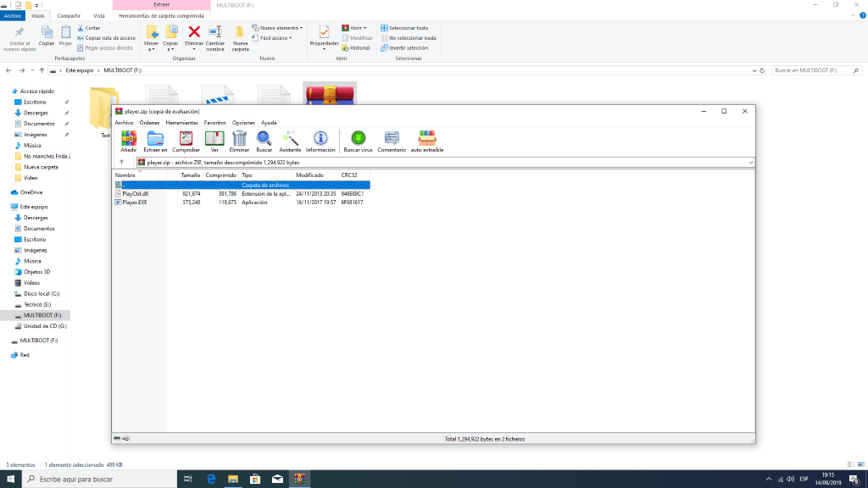Switch to the Compartir ribbon tab
868x488 pixels.
(69, 15)
